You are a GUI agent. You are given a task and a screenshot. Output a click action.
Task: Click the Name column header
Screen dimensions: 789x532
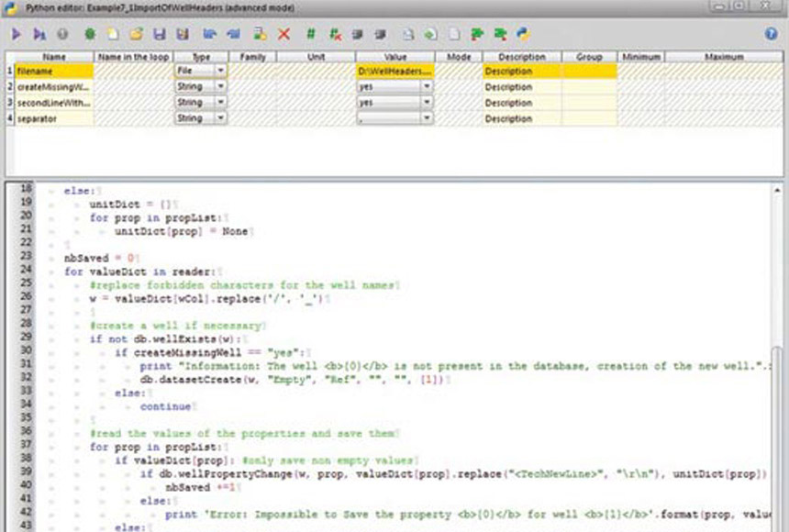pos(54,57)
